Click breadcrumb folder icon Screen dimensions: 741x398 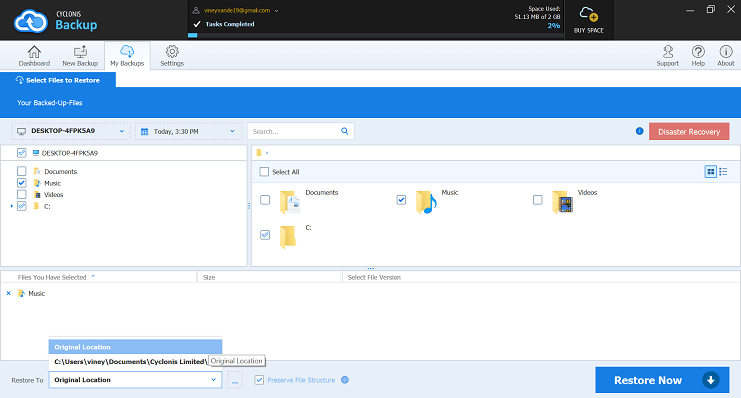click(258, 153)
